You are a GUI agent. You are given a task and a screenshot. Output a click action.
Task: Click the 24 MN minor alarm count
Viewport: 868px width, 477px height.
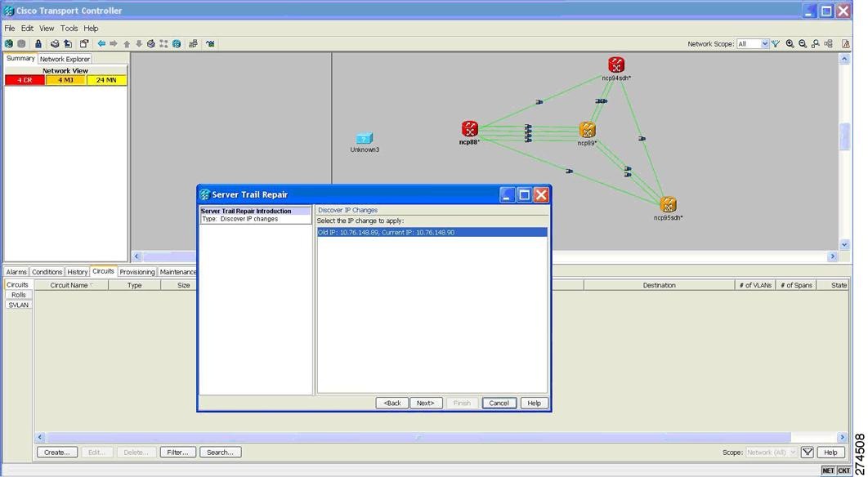pos(107,80)
